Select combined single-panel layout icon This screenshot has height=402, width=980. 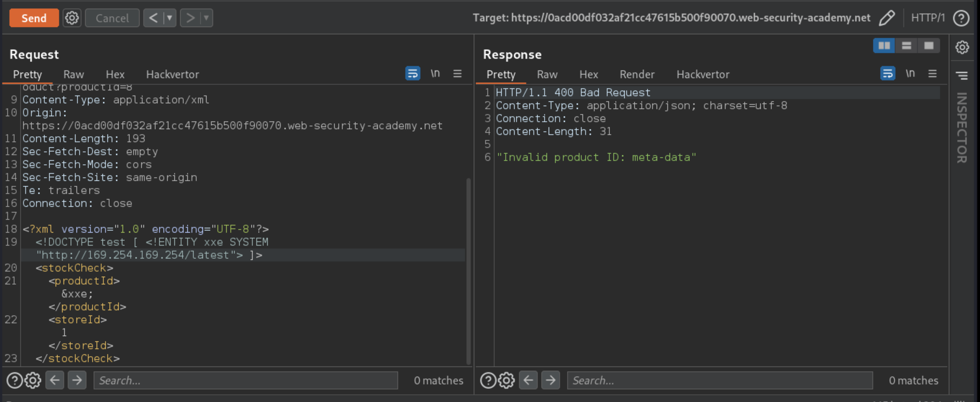[x=929, y=46]
